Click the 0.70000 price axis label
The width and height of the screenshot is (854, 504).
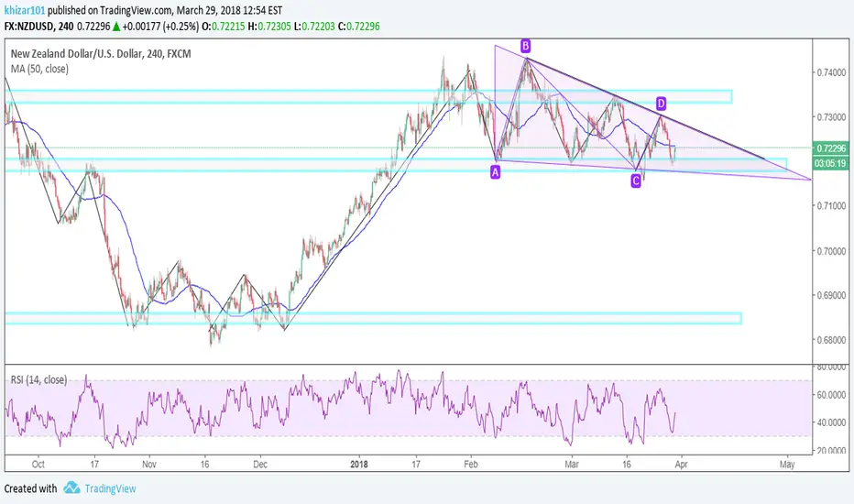[831, 251]
